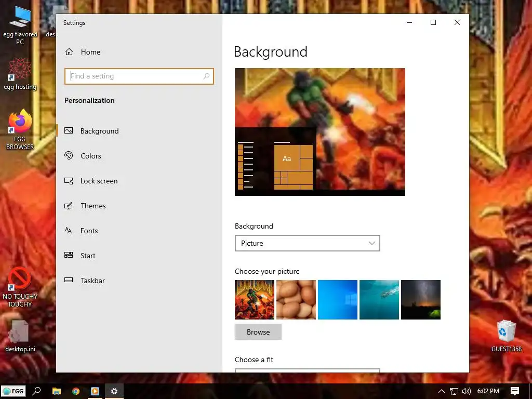The height and width of the screenshot is (399, 532).
Task: Select the NO TOUCHY TOUCHY shortcut
Action: [x=20, y=287]
